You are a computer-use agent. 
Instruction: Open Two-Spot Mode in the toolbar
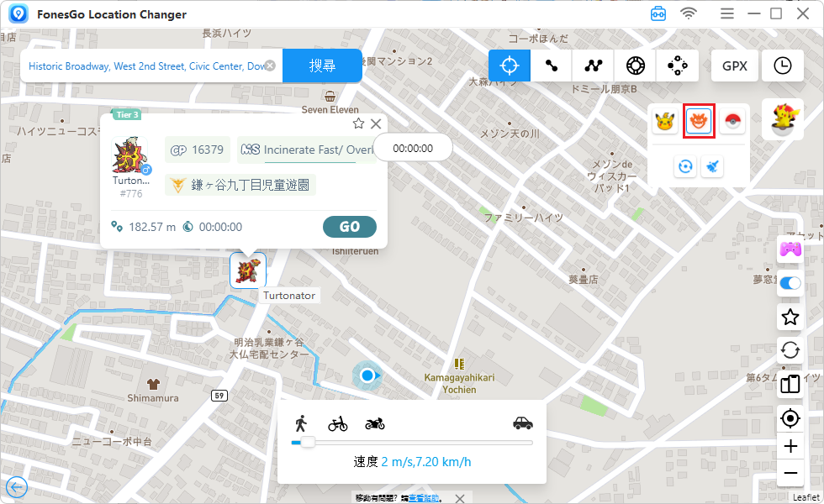pos(552,66)
